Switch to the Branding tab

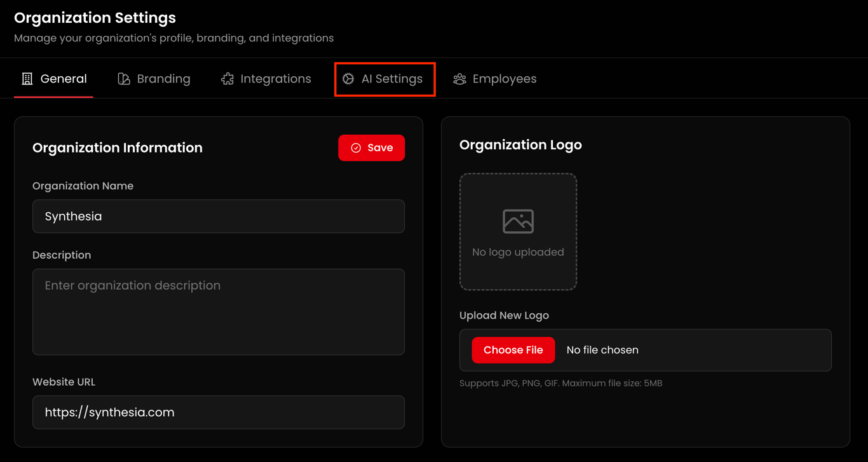pos(154,79)
